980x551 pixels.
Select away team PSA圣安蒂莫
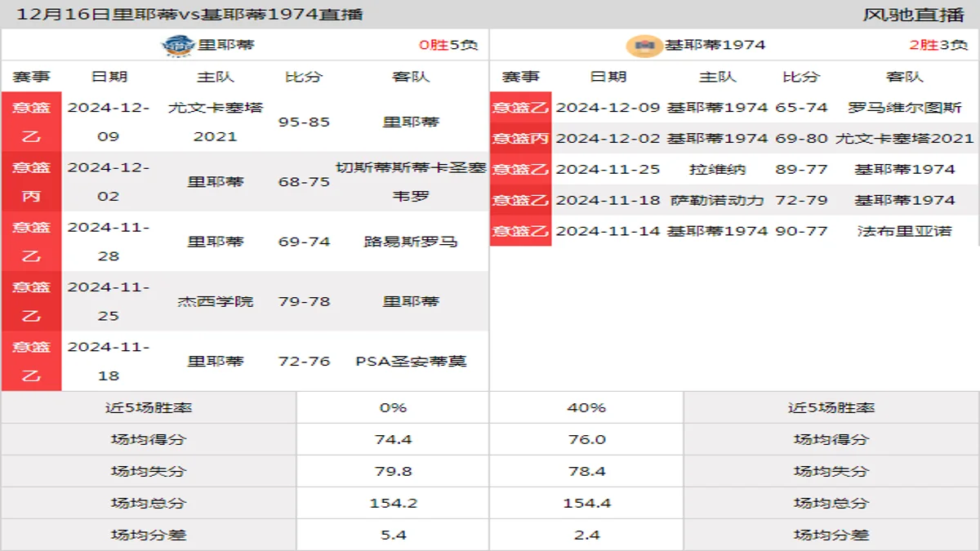[411, 361]
